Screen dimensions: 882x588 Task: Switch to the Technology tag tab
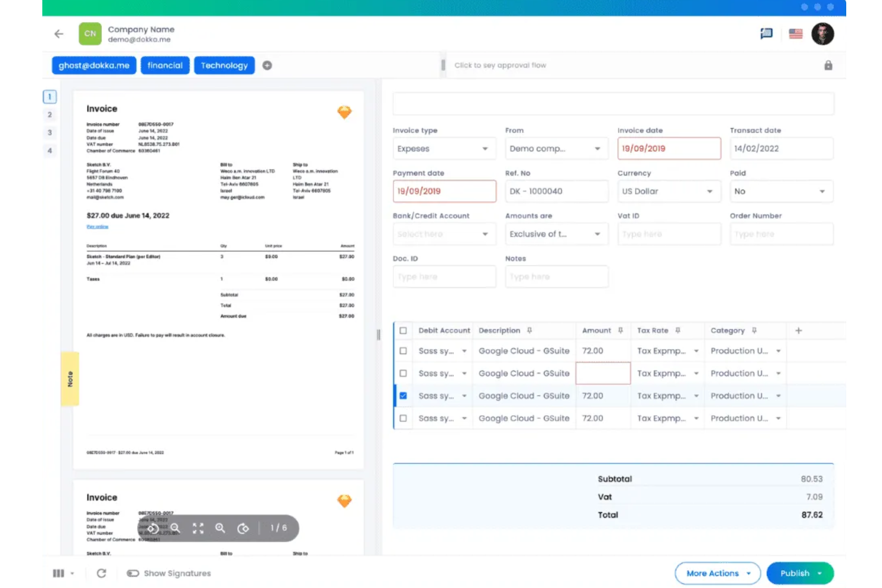224,65
